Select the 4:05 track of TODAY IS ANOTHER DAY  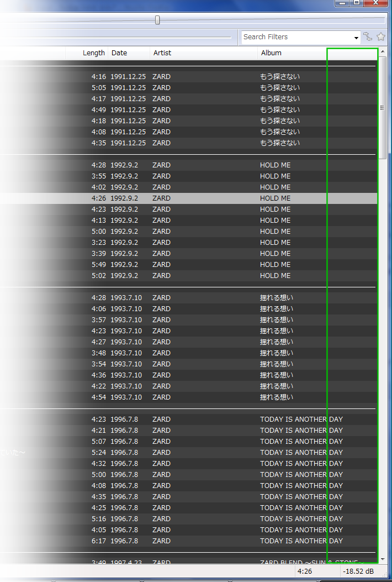tap(188, 529)
